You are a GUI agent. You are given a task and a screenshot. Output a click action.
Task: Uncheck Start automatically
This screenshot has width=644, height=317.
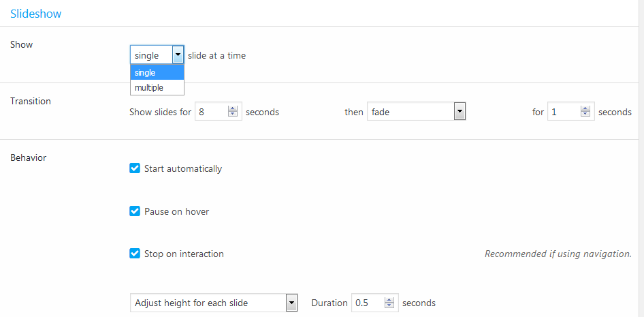tap(135, 168)
